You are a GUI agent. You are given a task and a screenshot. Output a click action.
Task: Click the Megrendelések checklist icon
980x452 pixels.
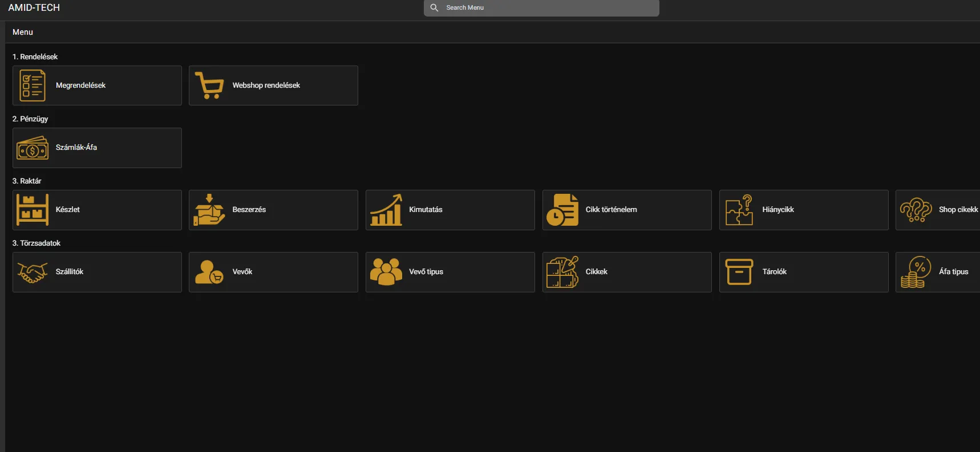point(33,85)
